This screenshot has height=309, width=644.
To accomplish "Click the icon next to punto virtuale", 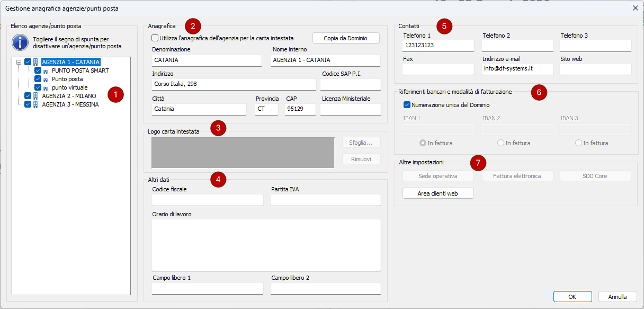I will (46, 88).
